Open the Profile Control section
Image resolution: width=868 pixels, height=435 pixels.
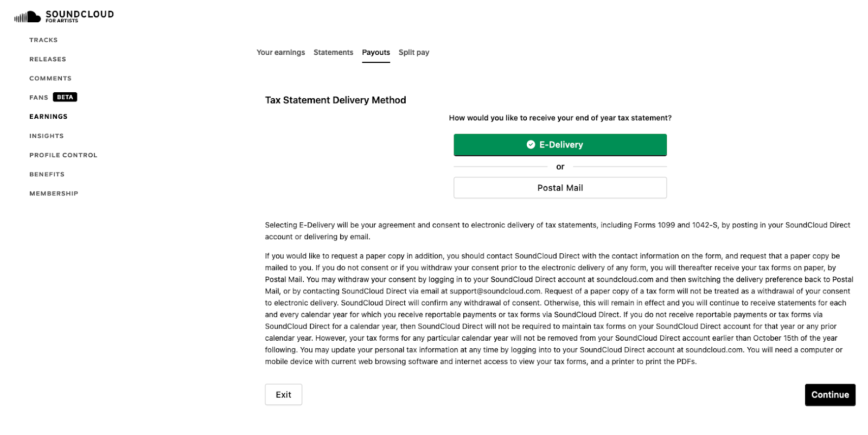point(63,155)
